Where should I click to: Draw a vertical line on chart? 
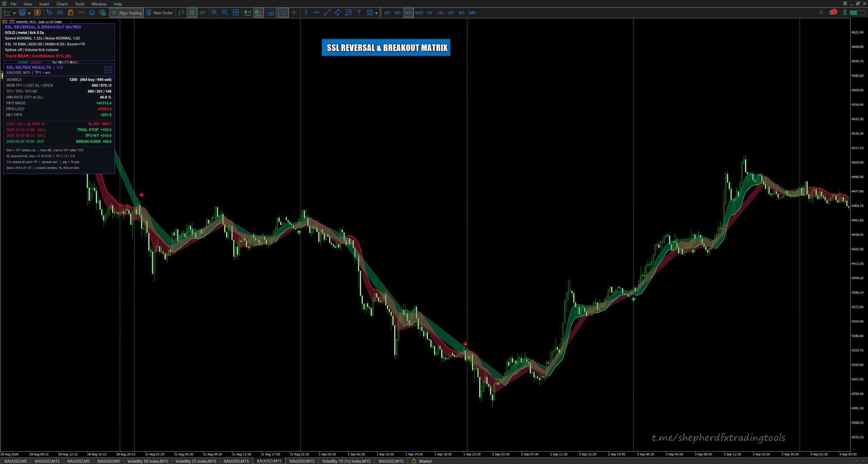coord(306,13)
